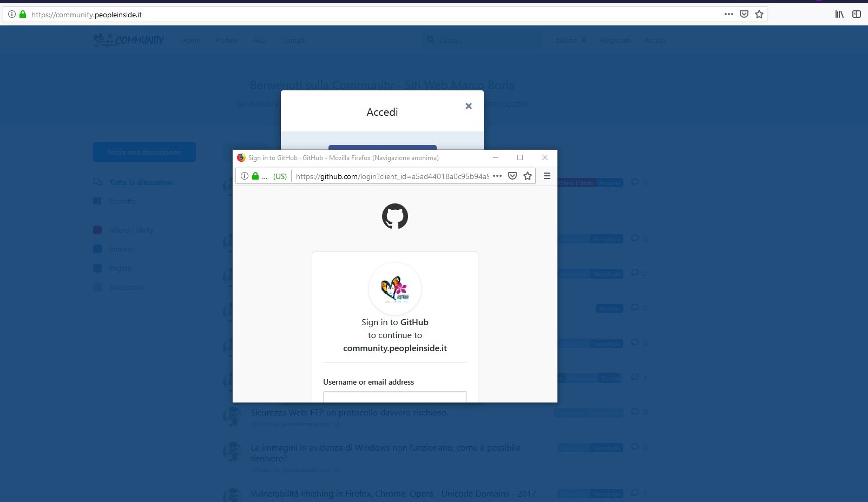Open the Registrati link in the header

pyautogui.click(x=615, y=39)
